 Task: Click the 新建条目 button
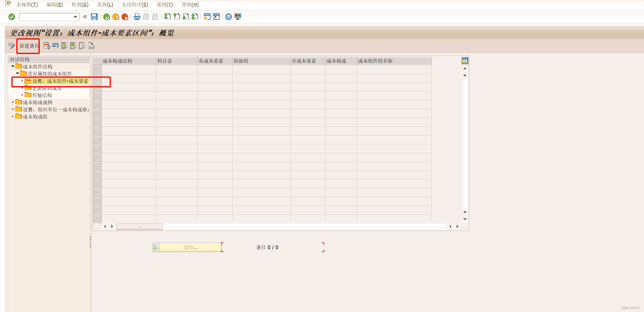click(29, 46)
